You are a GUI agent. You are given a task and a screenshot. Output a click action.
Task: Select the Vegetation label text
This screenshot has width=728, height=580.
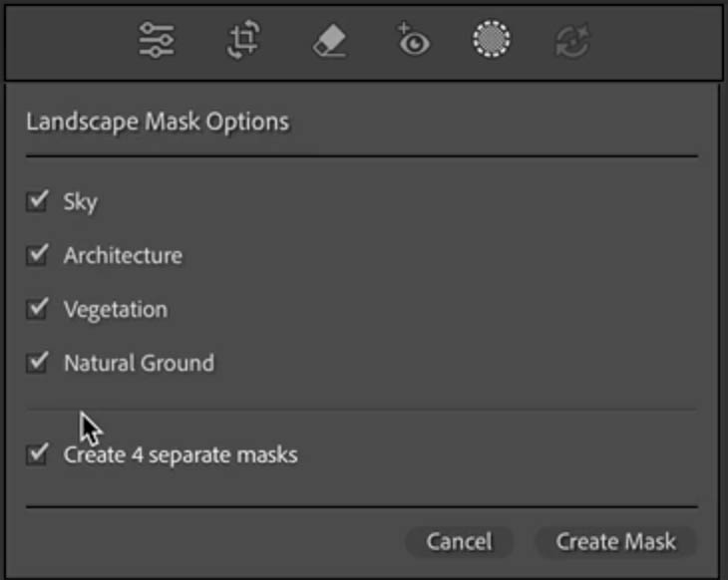coord(116,310)
